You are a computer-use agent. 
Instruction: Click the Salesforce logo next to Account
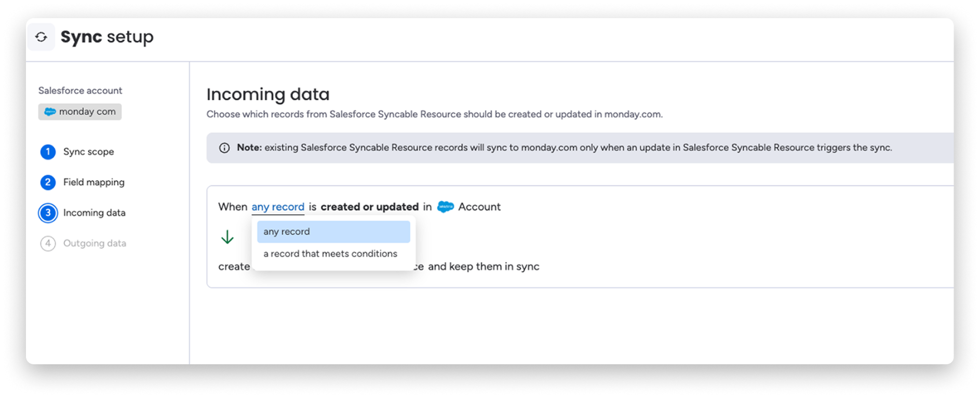point(445,207)
